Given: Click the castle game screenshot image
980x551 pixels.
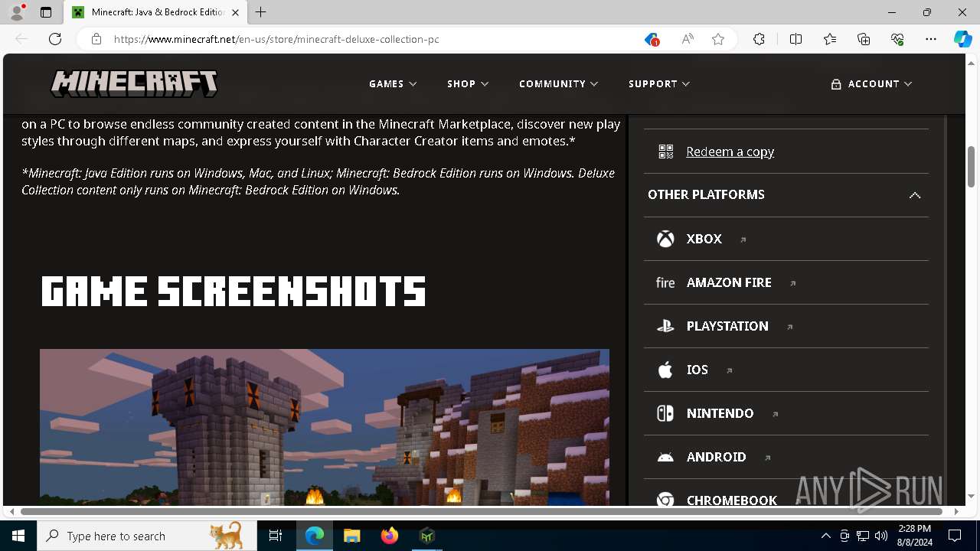Looking at the screenshot, I should point(325,427).
